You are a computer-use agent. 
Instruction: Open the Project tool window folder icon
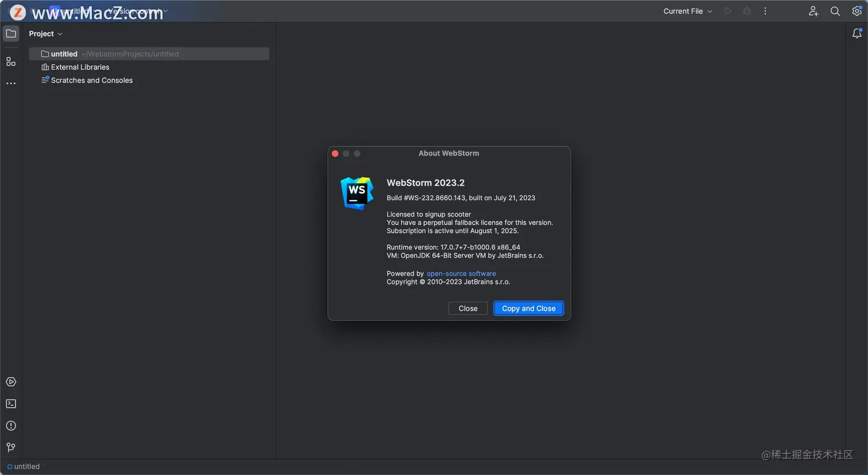click(11, 33)
